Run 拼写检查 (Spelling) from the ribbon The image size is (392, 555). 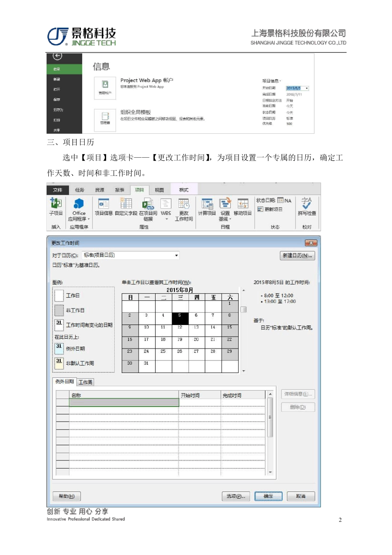(x=307, y=207)
